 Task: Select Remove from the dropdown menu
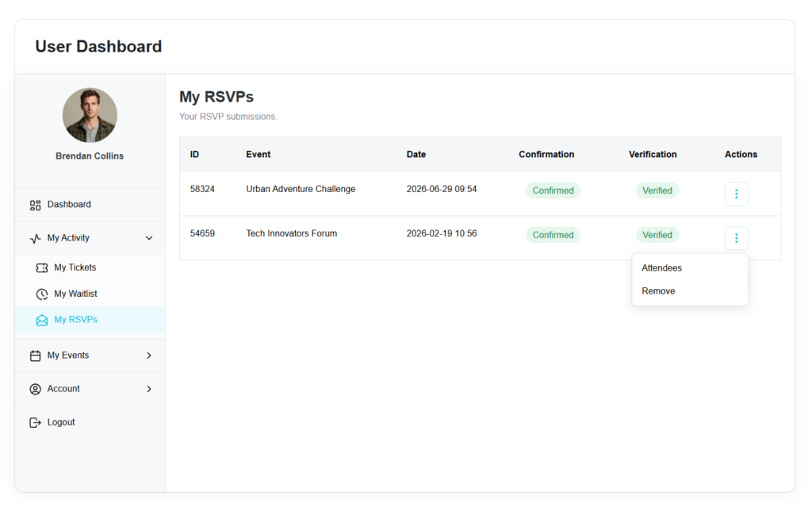[689, 291]
